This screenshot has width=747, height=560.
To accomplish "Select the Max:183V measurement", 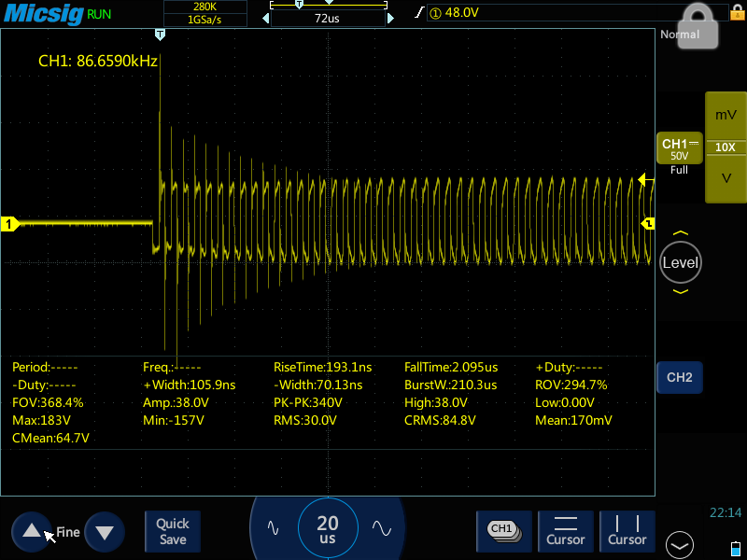I will pyautogui.click(x=41, y=421).
